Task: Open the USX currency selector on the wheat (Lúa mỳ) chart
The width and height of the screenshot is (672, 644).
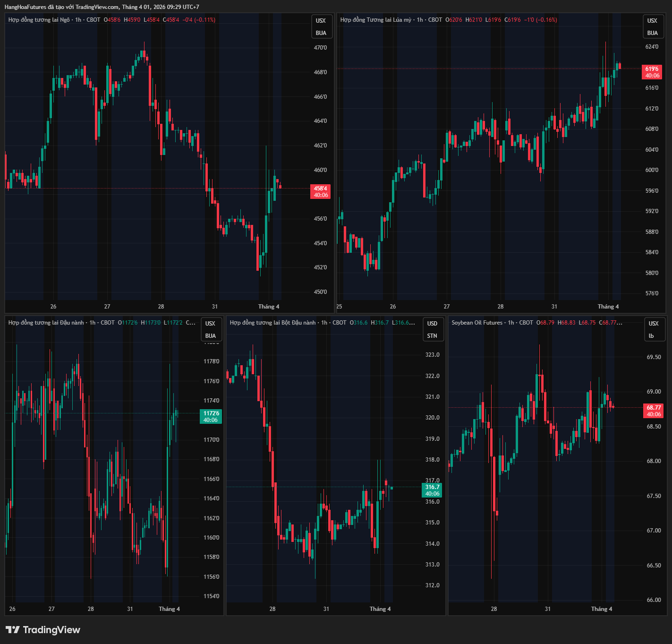Action: pos(652,21)
